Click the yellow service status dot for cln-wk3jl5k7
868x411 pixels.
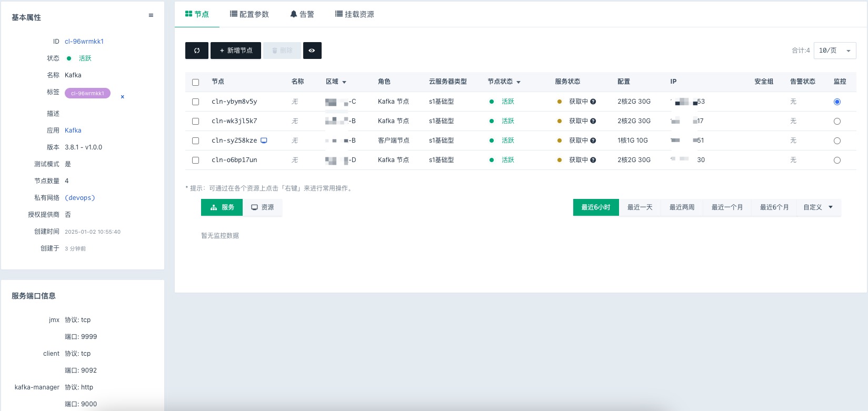point(560,121)
